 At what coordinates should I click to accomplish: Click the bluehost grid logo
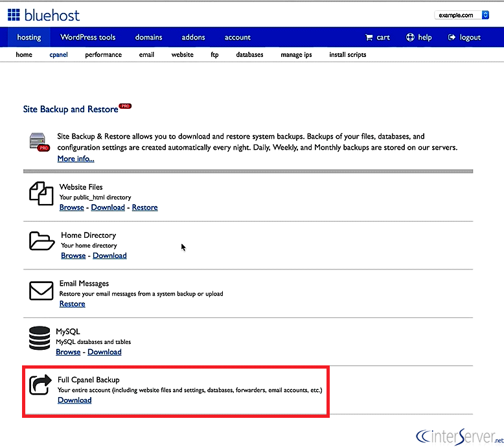tap(15, 14)
